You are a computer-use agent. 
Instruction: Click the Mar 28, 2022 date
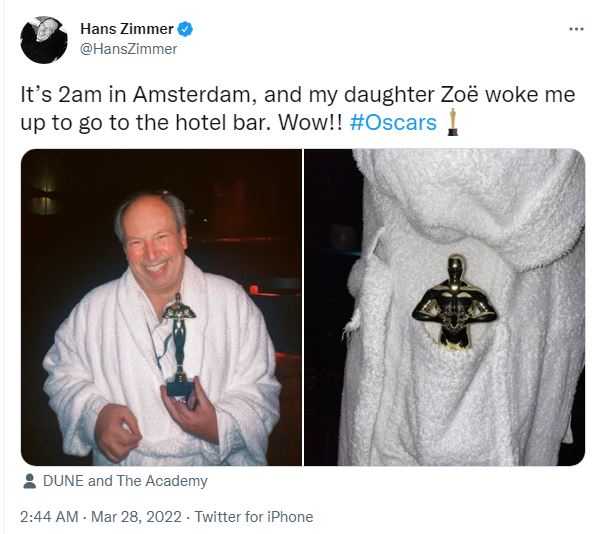[136, 516]
